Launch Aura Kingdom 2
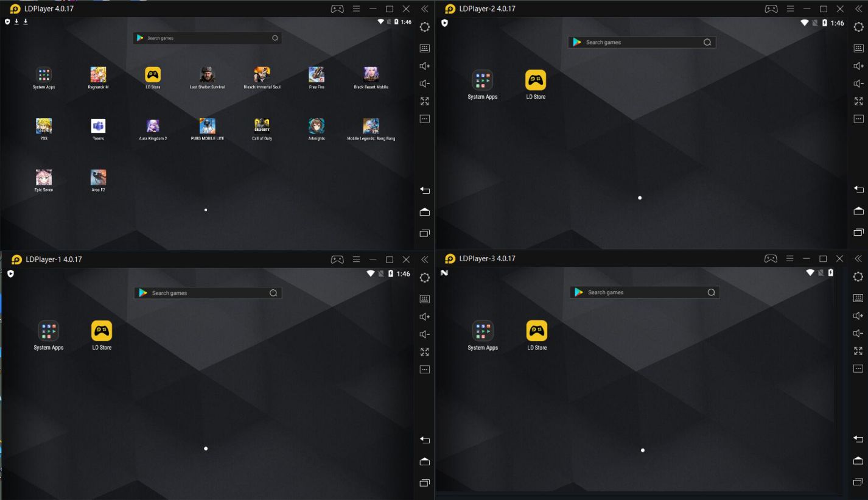The width and height of the screenshot is (868, 500). click(153, 126)
